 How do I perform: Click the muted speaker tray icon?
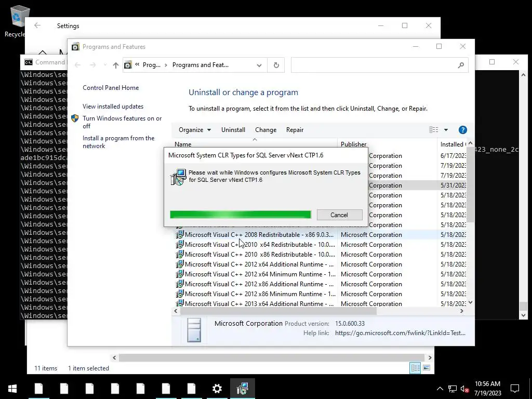tap(464, 389)
